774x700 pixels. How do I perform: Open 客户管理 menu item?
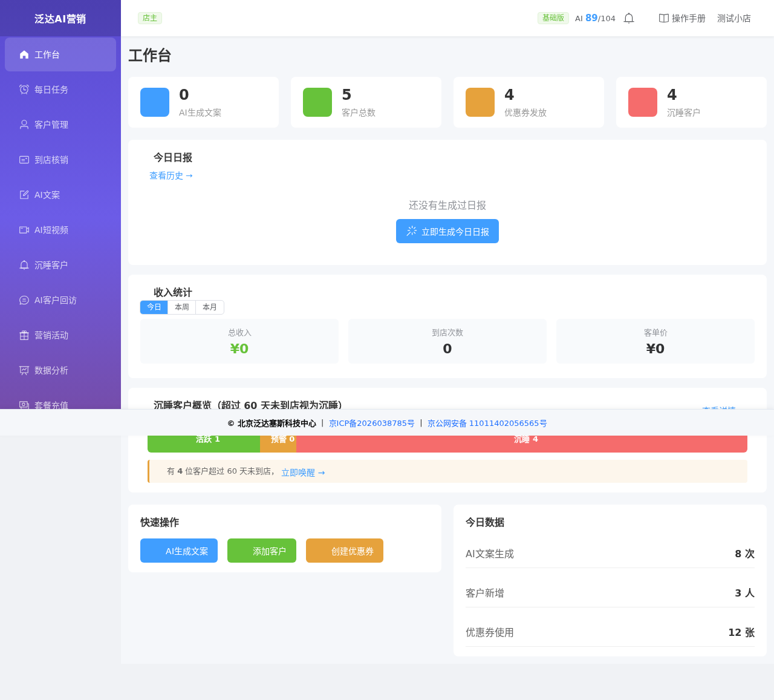coord(60,125)
